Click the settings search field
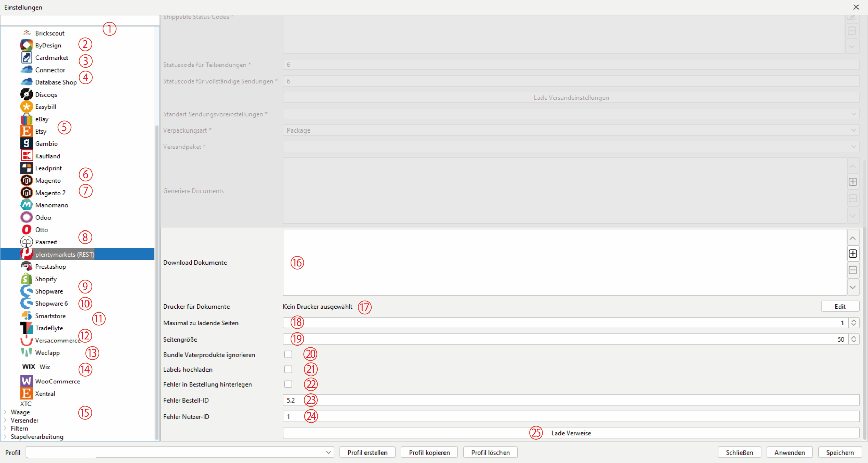 pyautogui.click(x=80, y=20)
